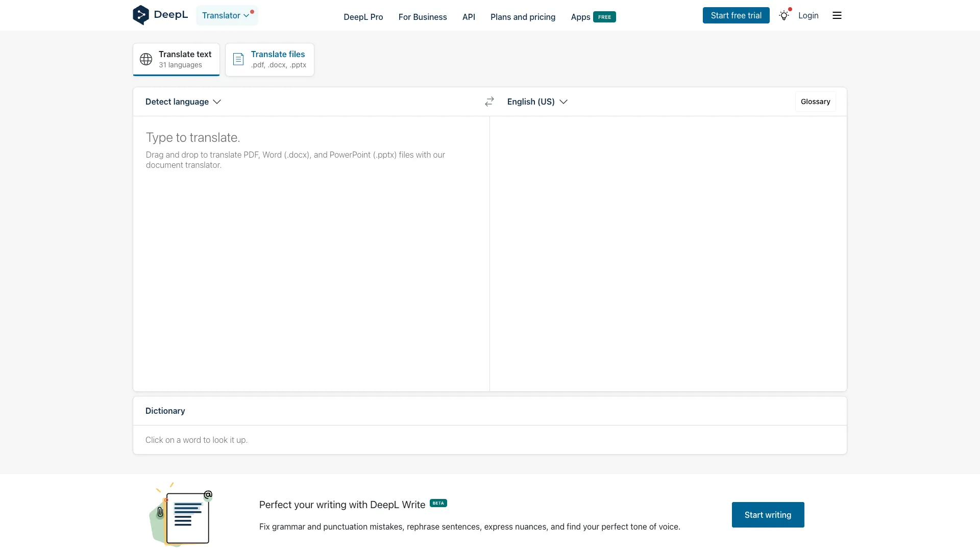
Task: Click the globe icon on Translate text
Action: coord(146,59)
